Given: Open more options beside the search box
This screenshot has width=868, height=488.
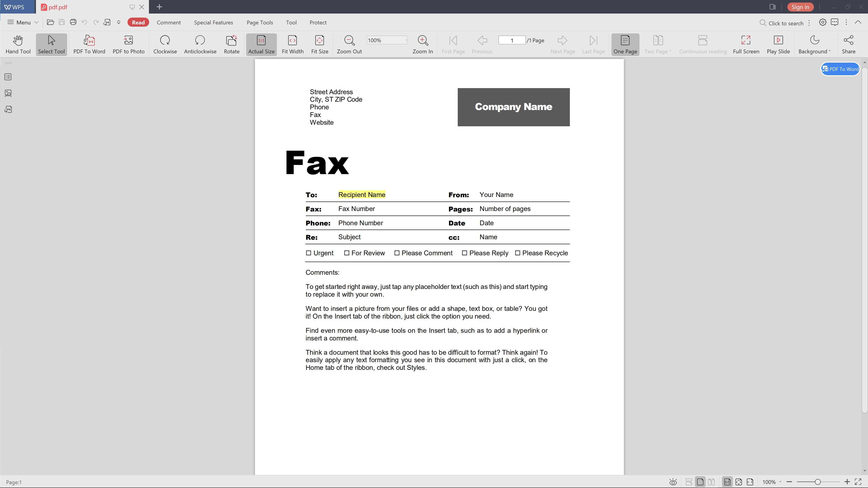Looking at the screenshot, I should pos(809,23).
